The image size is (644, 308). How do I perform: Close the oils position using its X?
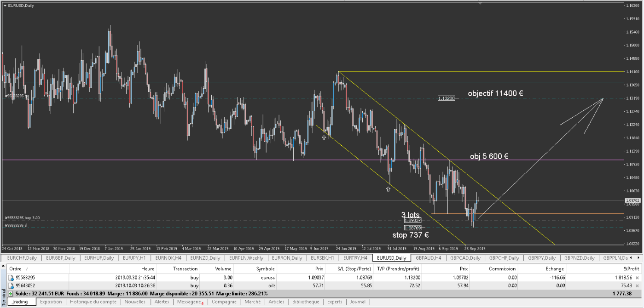(638, 285)
